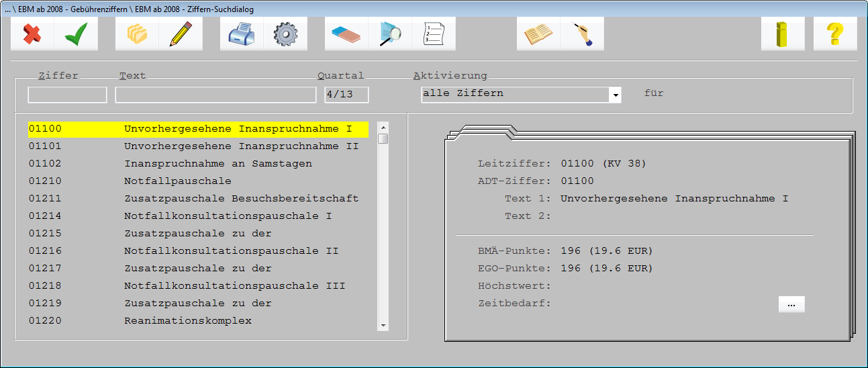Click the Quartal field showing 4/13
The height and width of the screenshot is (368, 868).
tap(346, 95)
